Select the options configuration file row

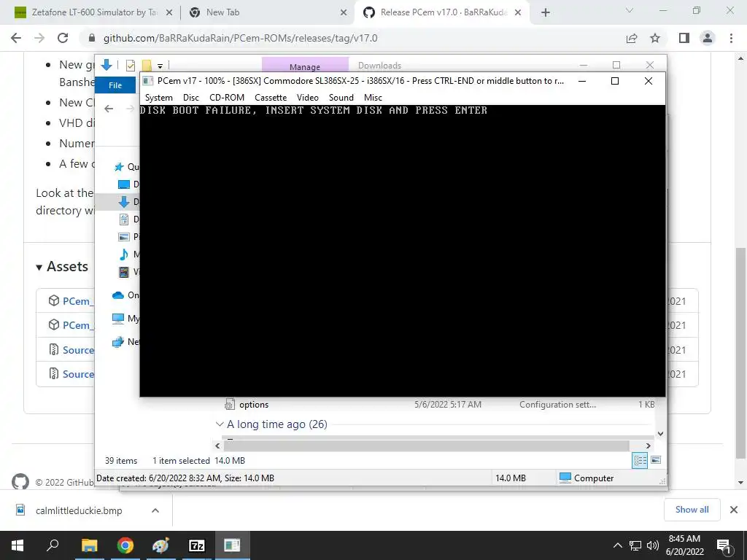click(439, 405)
